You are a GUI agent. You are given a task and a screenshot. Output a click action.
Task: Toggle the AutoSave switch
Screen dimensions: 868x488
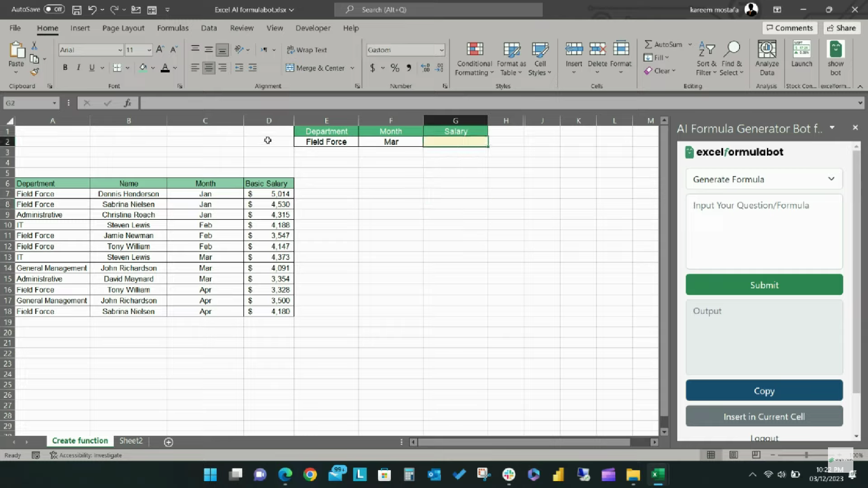54,10
